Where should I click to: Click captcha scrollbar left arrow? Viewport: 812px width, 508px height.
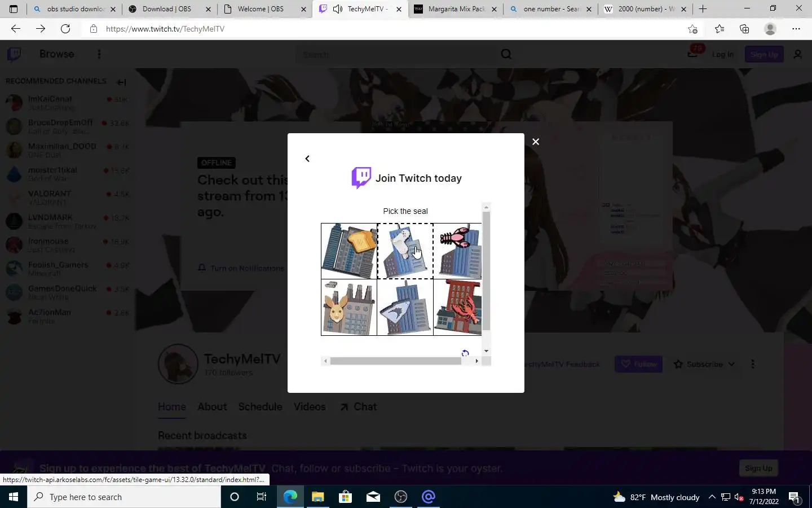(325, 361)
